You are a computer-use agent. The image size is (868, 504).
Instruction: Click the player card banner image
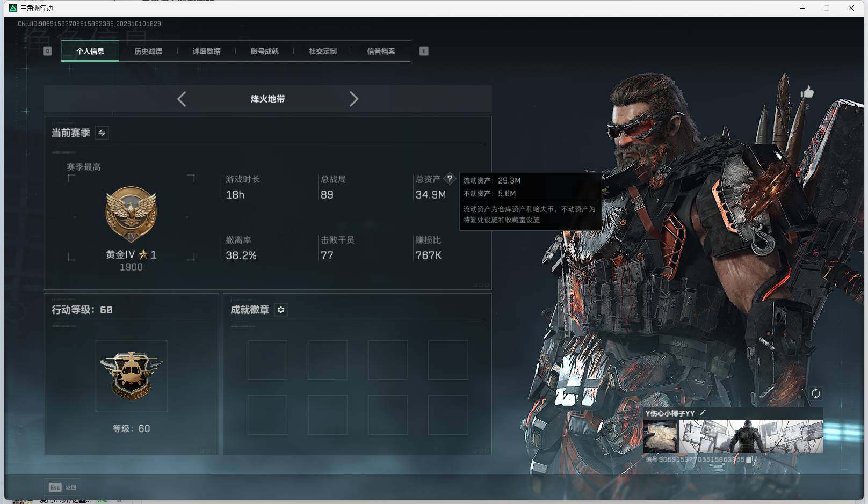tap(750, 436)
